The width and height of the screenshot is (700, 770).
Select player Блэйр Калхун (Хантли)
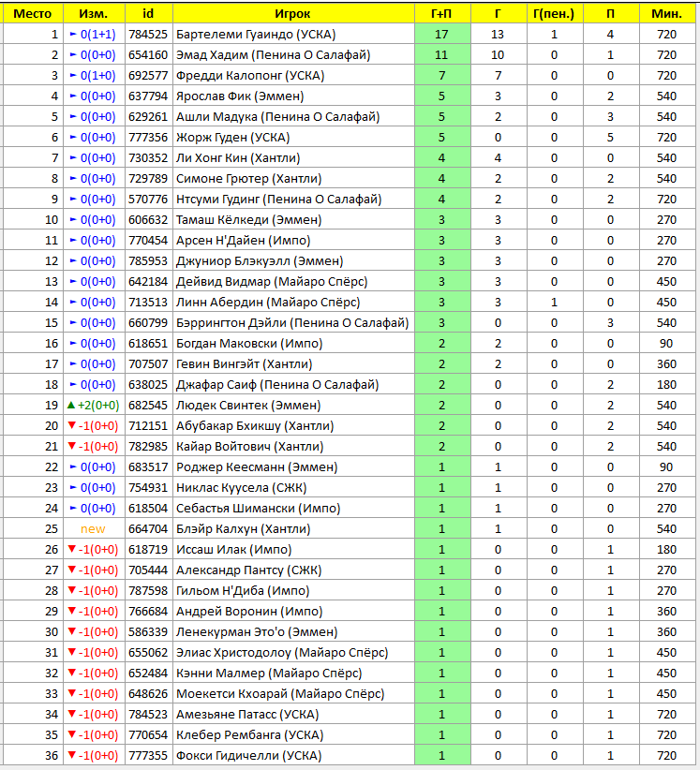point(244,529)
